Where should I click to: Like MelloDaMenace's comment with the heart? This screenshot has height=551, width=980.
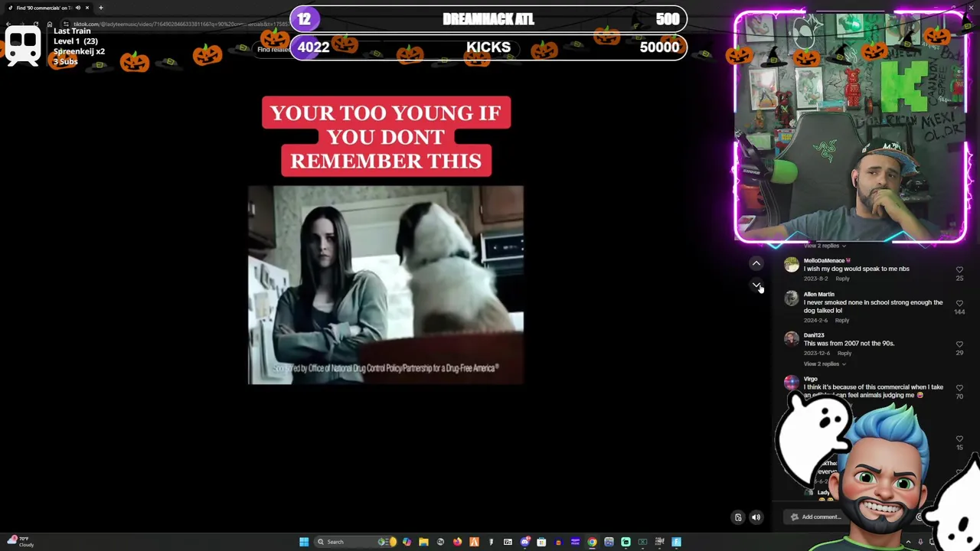point(959,269)
